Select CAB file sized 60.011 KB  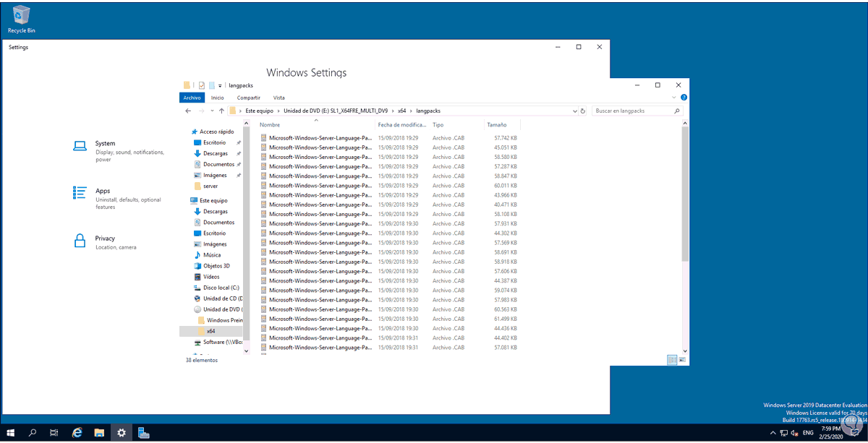(389, 185)
